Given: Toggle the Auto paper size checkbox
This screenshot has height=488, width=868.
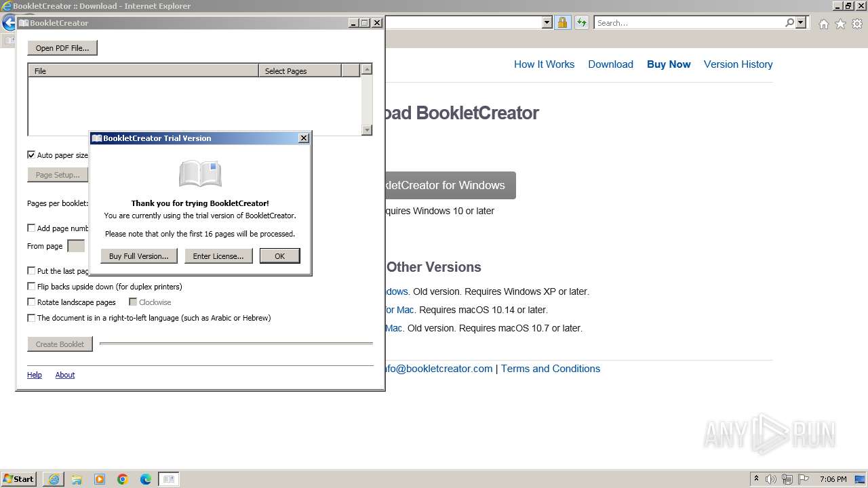Looking at the screenshot, I should click(x=31, y=155).
